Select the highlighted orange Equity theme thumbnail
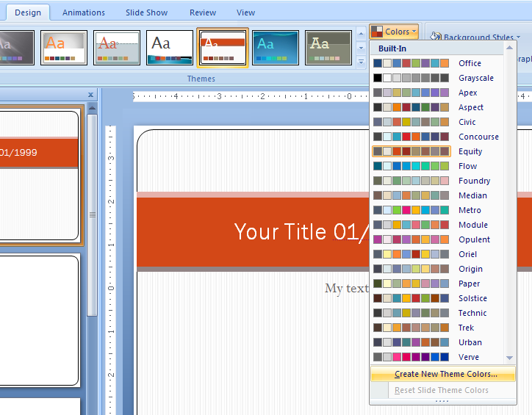 click(x=223, y=48)
